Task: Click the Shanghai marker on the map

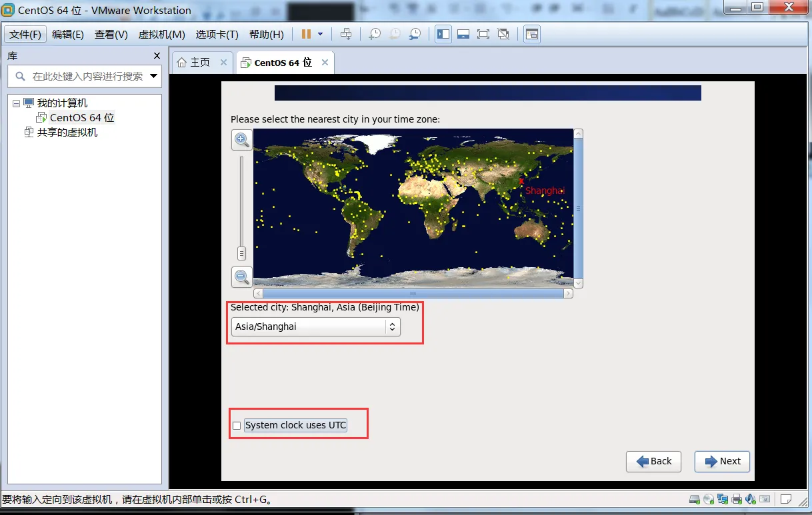Action: coord(521,181)
